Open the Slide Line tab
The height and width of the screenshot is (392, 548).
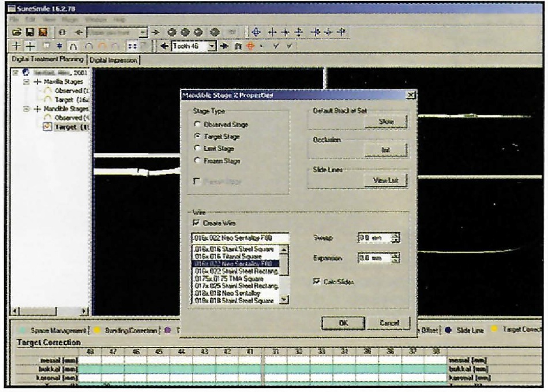pos(465,330)
